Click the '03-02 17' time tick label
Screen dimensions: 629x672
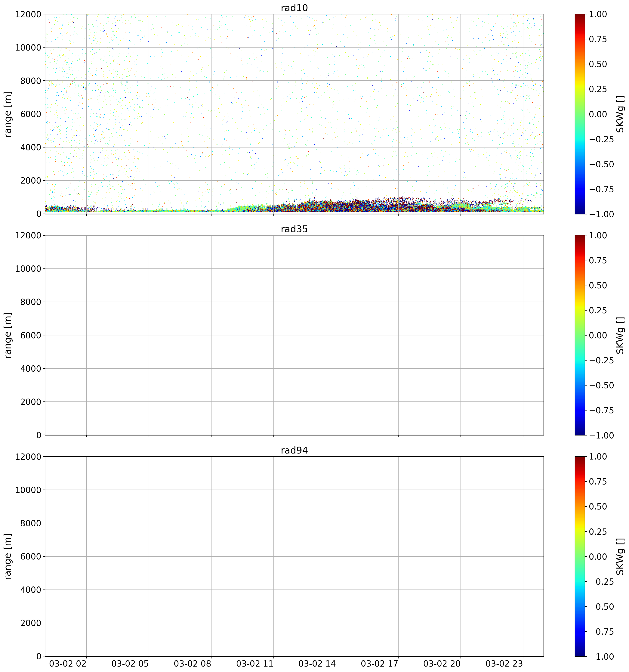380,664
